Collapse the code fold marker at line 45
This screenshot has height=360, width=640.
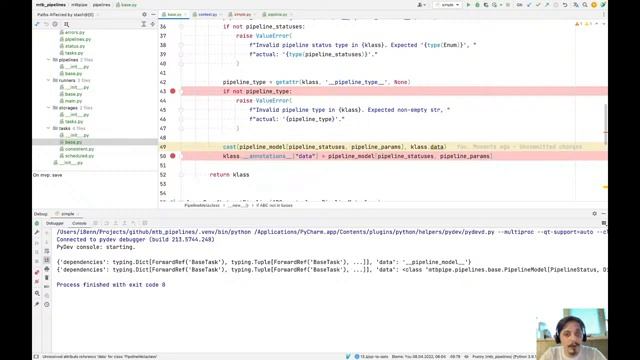tap(181, 110)
